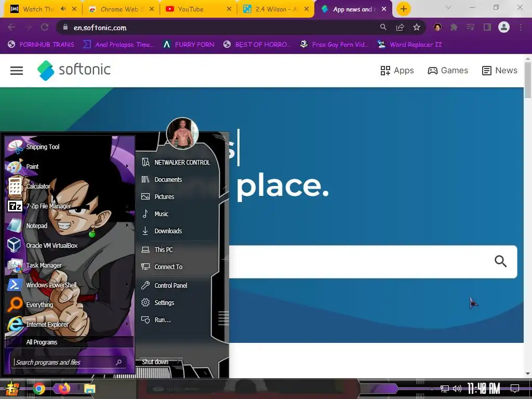
Task: Switch to the Watch The tab
Action: pos(38,9)
